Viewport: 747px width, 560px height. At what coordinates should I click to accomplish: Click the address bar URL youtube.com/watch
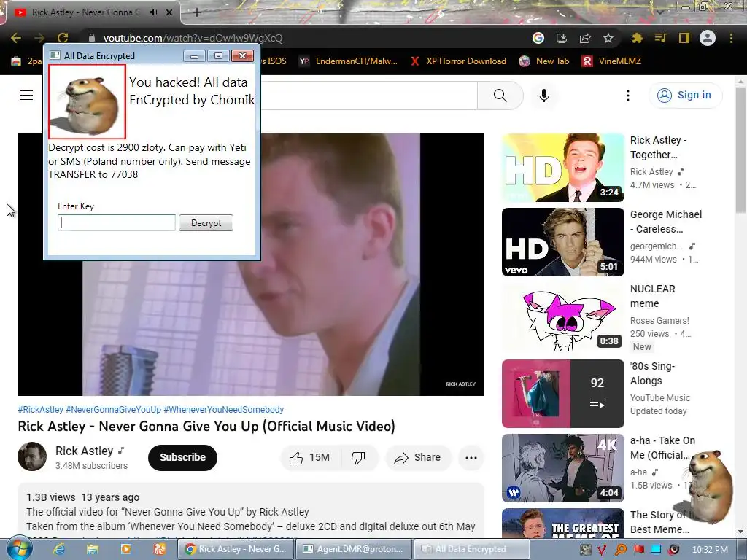coord(193,38)
